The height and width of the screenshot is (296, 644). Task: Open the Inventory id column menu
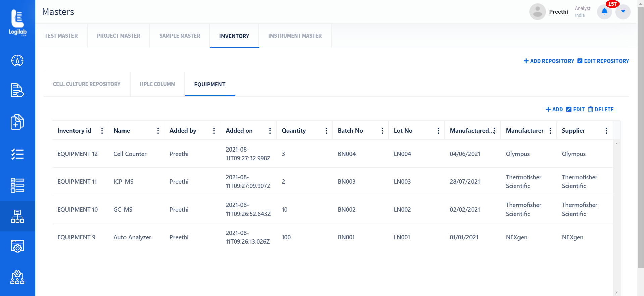point(102,131)
